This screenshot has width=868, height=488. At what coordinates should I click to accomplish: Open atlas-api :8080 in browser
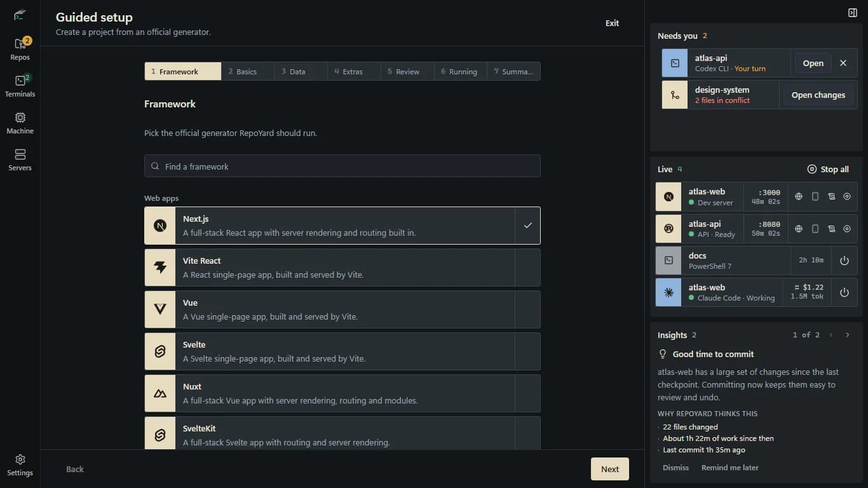coord(799,229)
